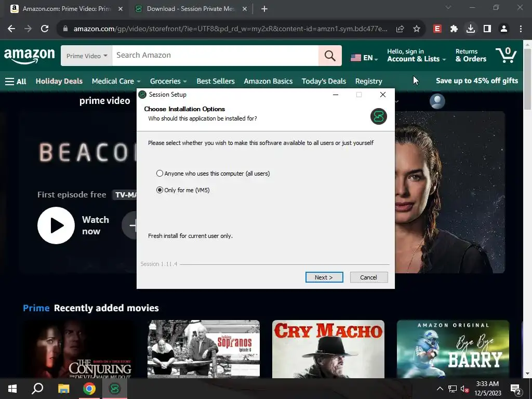
Task: Click 'Save up to 45% off gifts' promo
Action: pos(477,81)
